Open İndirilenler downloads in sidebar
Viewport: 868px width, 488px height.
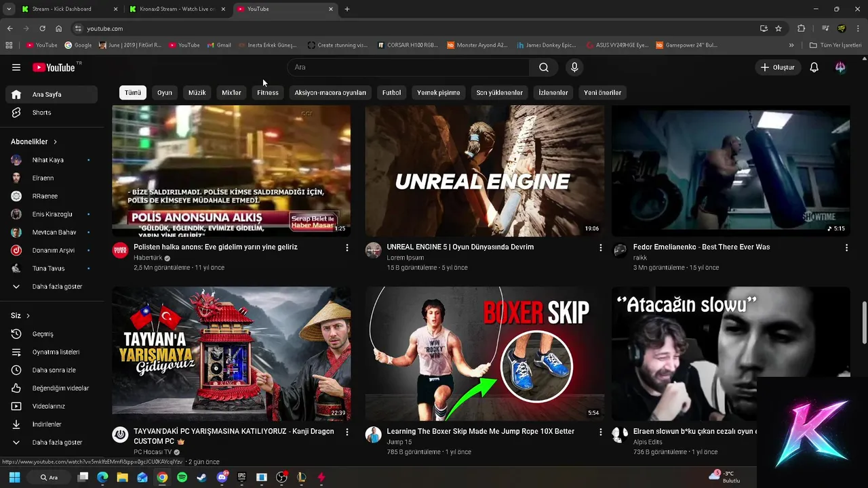[52, 424]
